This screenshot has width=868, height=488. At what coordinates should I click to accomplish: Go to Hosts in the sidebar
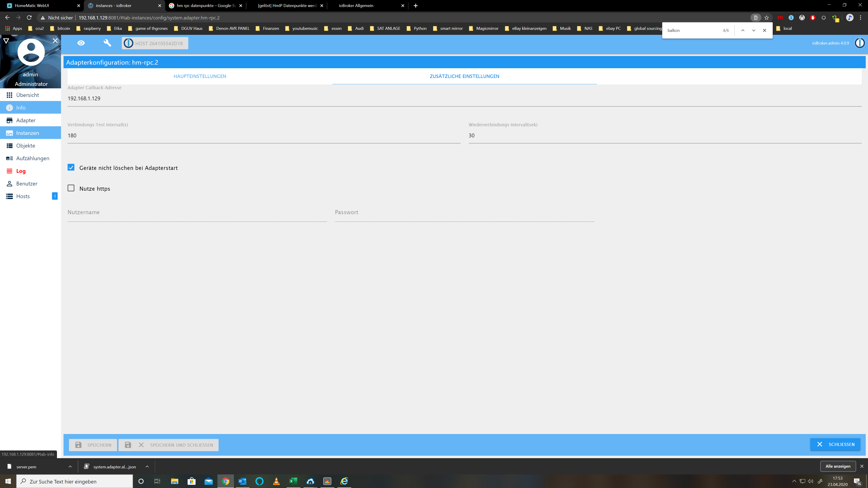click(23, 196)
